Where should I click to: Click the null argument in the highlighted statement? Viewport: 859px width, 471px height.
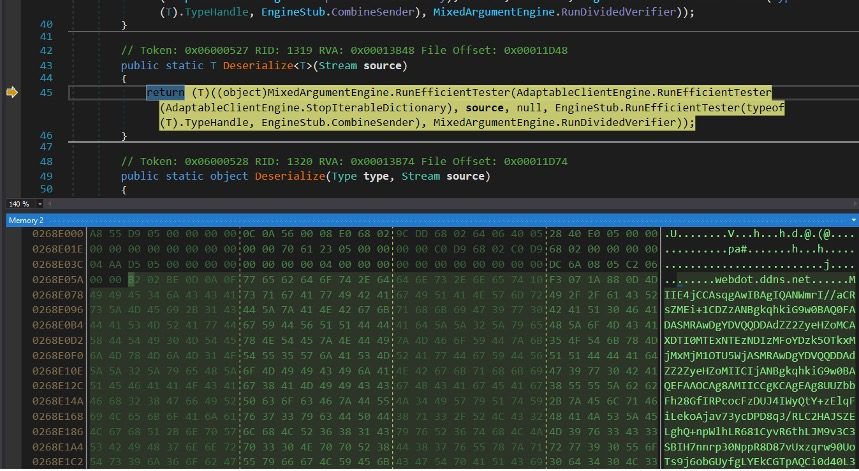[528, 108]
